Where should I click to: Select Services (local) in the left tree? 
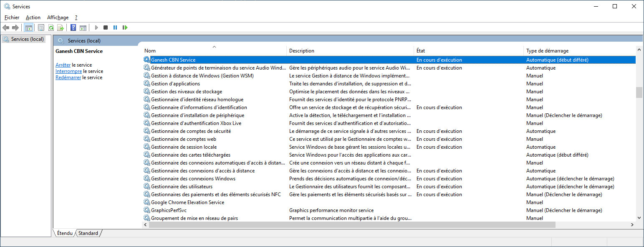click(x=27, y=39)
